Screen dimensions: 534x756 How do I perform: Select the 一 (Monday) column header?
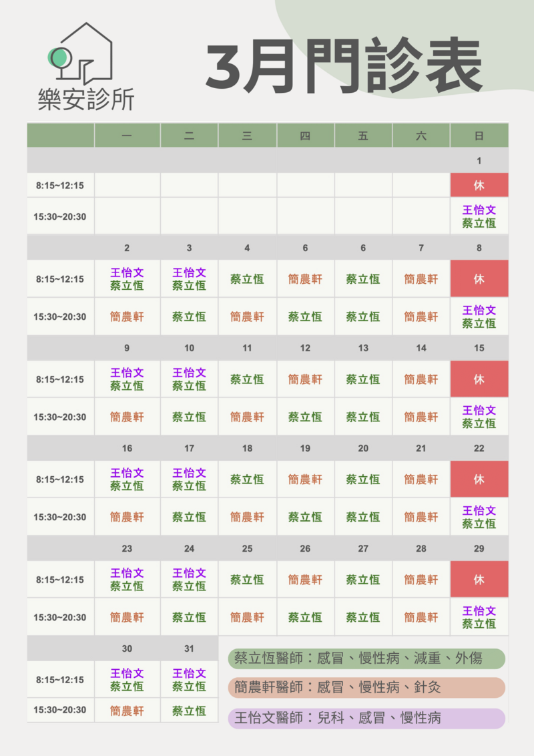pos(127,136)
